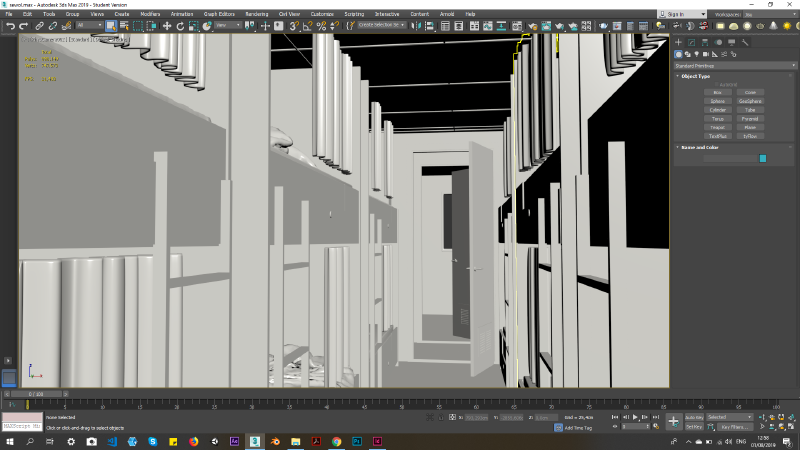
Task: Click the Teapot primitive button
Action: click(x=717, y=127)
